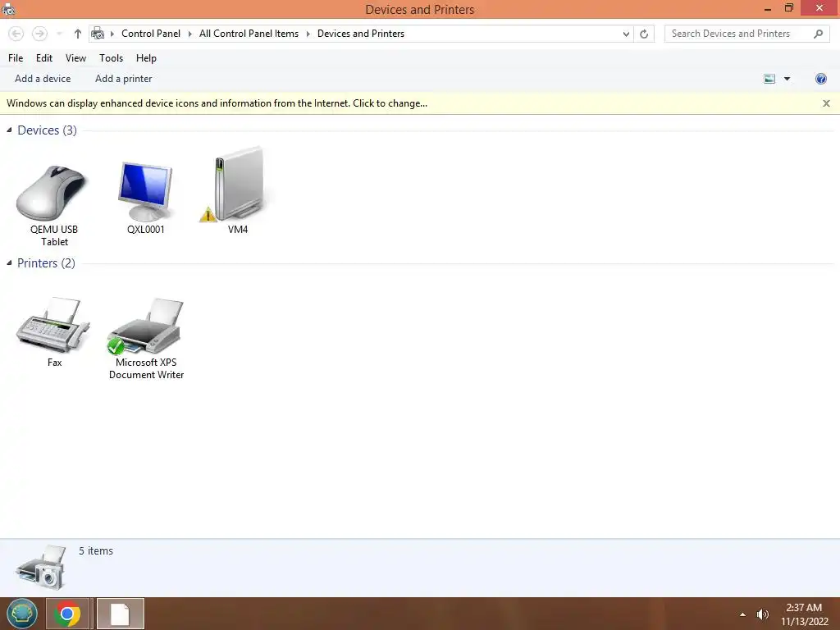Open the Help menu
Viewport: 840px width, 630px height.
[x=146, y=58]
